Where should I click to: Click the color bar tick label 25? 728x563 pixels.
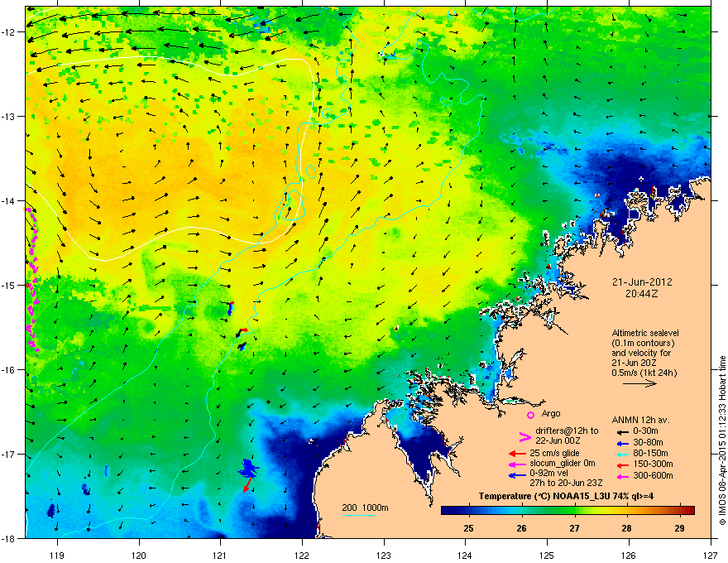[x=468, y=528]
